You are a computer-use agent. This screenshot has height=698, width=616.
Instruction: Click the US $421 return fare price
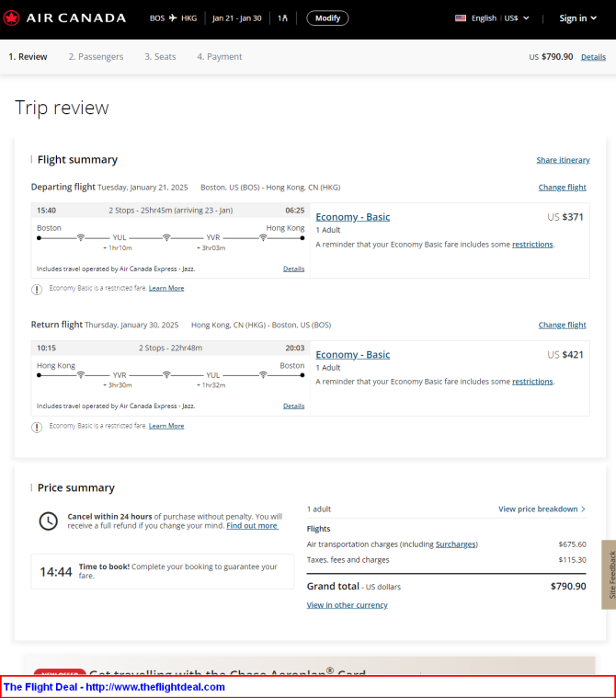coord(565,354)
